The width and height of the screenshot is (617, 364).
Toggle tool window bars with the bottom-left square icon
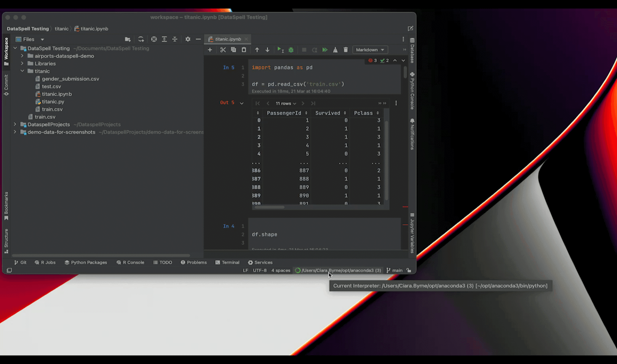pos(9,270)
